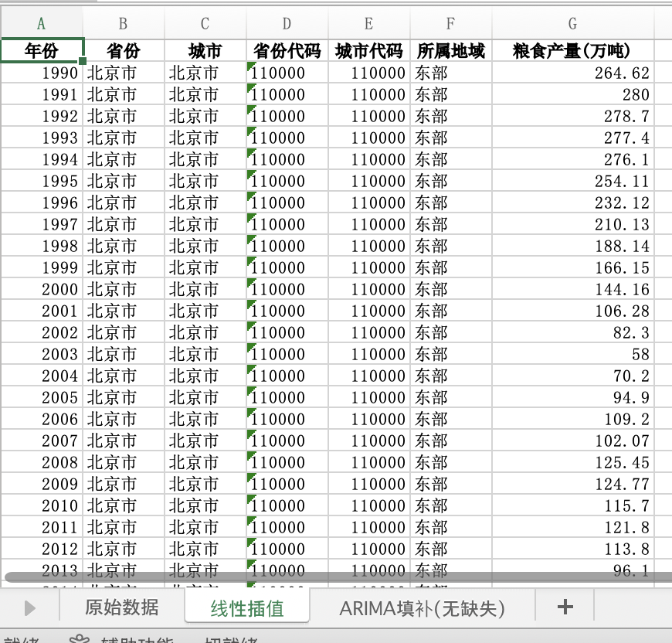Click grain output value 278.7
This screenshot has height=643, width=672.
(573, 116)
